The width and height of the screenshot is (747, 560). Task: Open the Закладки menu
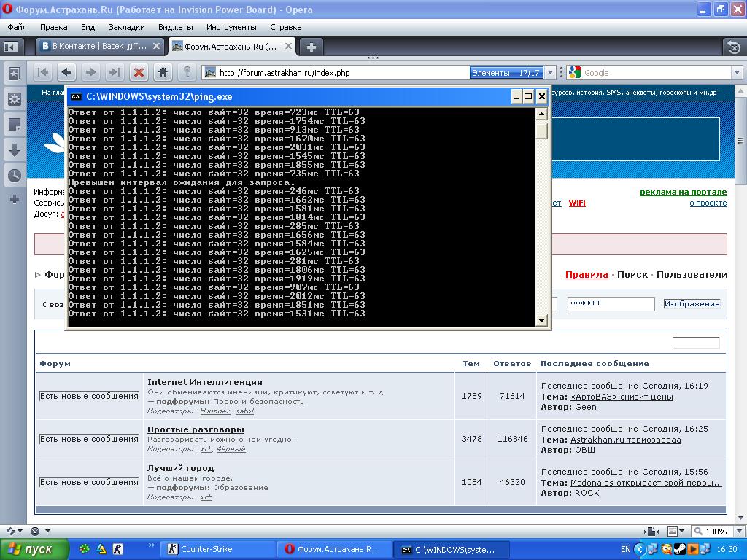click(x=127, y=27)
